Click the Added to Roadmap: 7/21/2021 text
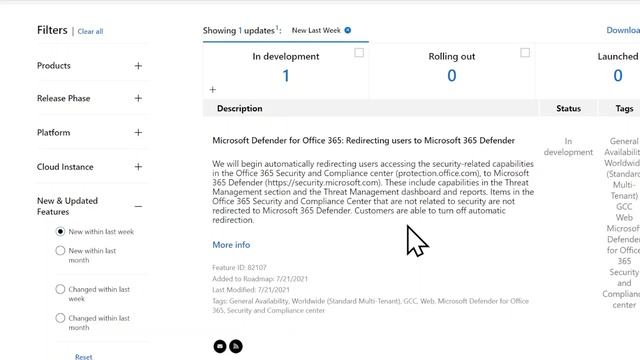The height and width of the screenshot is (360, 640). (x=260, y=279)
